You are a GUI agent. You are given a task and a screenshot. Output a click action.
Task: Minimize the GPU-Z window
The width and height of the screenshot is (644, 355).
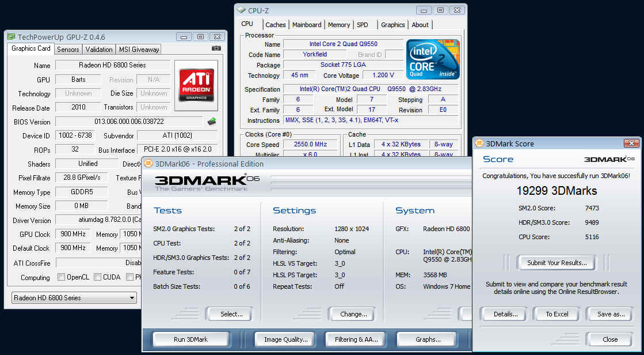tap(184, 37)
